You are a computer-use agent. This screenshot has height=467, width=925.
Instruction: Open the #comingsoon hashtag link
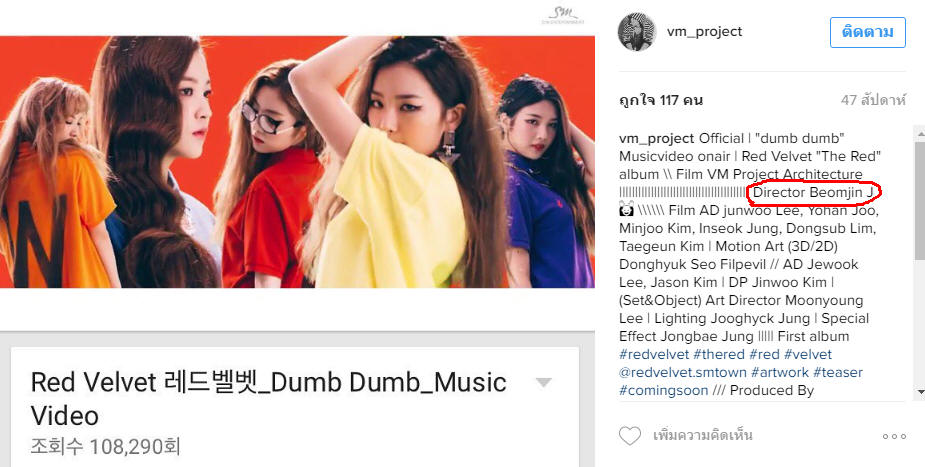pyautogui.click(x=663, y=390)
